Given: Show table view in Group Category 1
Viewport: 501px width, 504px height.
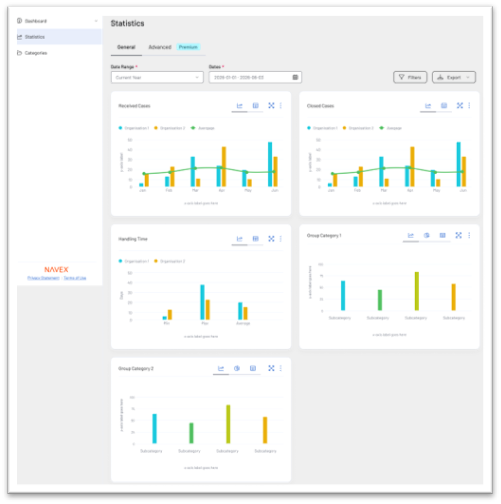Looking at the screenshot, I should pyautogui.click(x=442, y=235).
